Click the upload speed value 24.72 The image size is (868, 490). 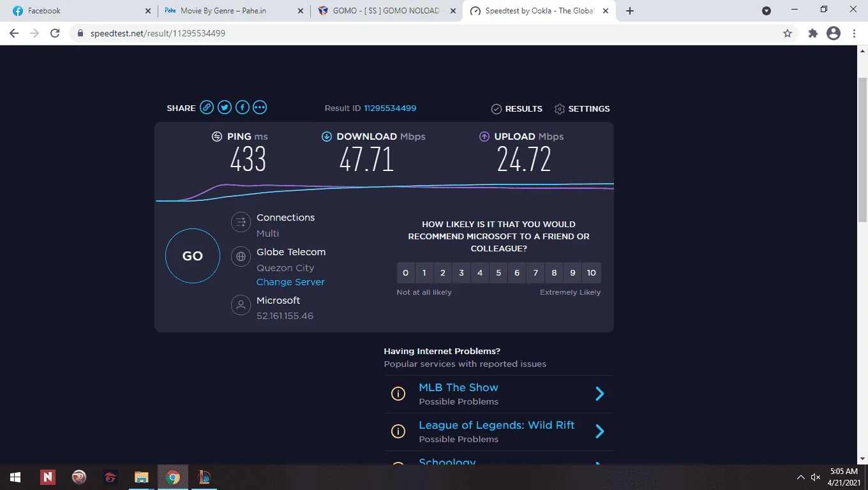click(x=524, y=160)
